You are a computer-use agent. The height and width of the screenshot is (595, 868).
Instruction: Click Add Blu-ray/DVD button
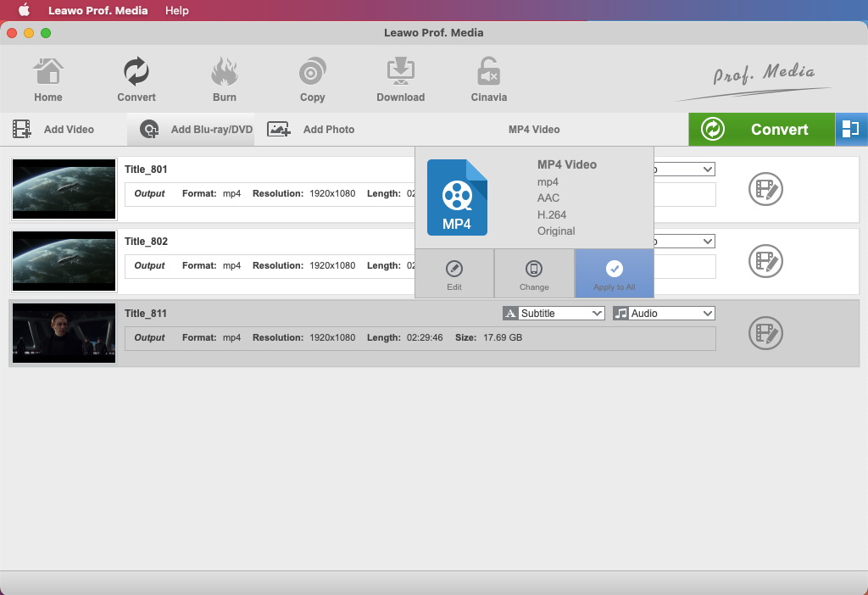click(197, 130)
